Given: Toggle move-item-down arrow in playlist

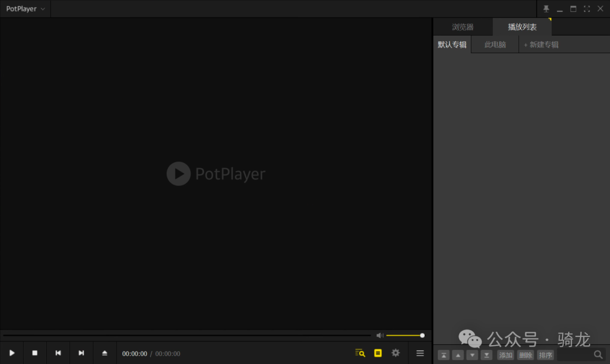Looking at the screenshot, I should 472,354.
